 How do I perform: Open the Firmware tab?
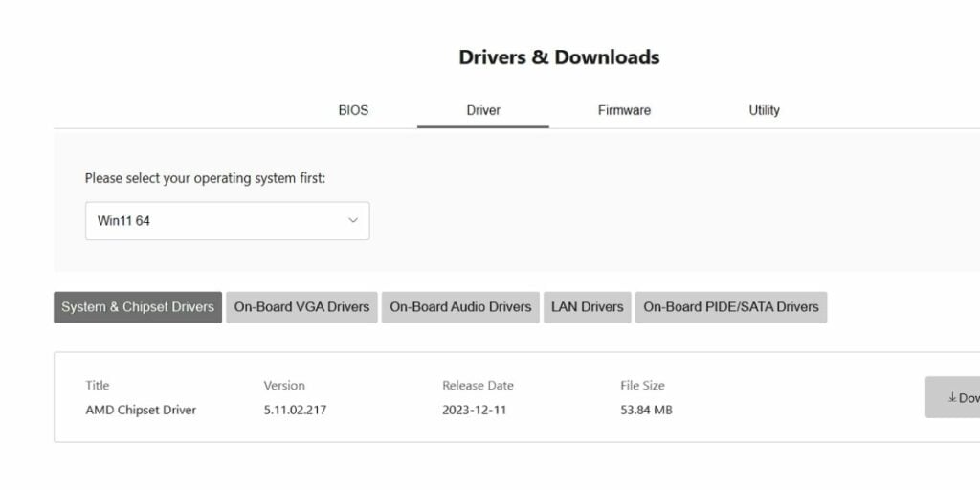point(624,110)
